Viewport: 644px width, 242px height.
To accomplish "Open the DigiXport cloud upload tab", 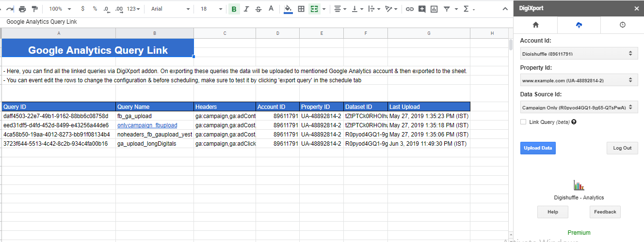I will coord(579,25).
